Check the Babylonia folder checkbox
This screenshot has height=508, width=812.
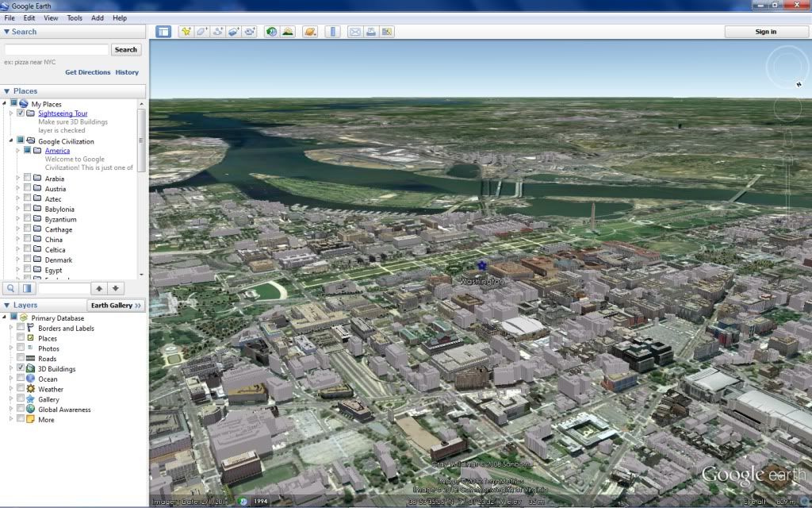click(28, 209)
